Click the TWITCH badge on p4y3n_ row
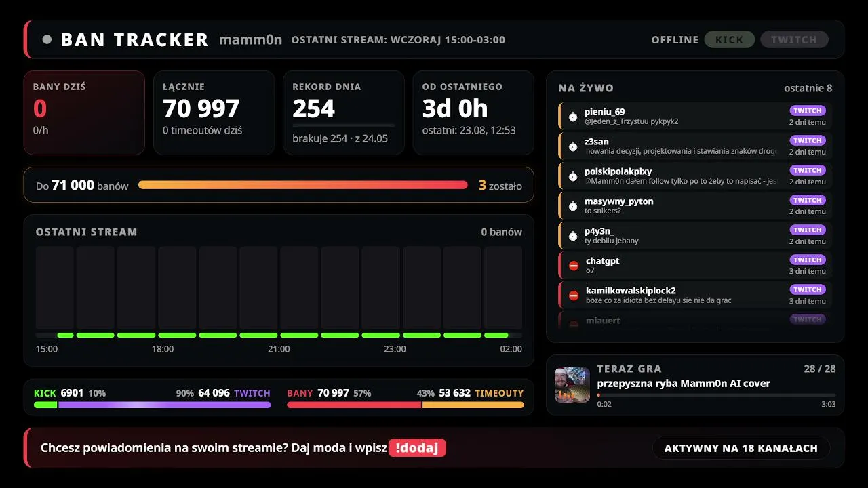868x488 pixels. tap(808, 230)
